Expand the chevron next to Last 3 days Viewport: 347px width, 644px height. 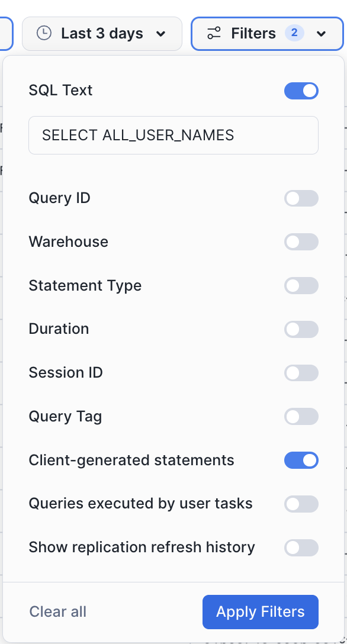coord(162,34)
